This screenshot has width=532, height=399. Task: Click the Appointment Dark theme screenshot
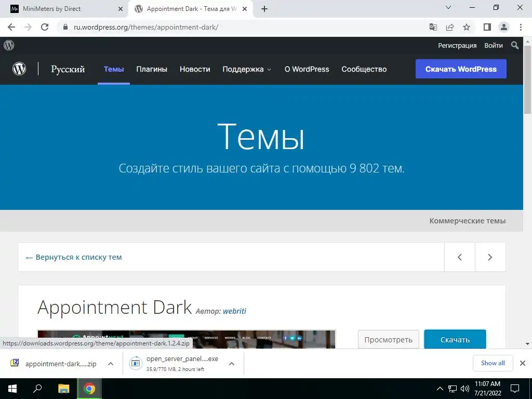pyautogui.click(x=187, y=339)
